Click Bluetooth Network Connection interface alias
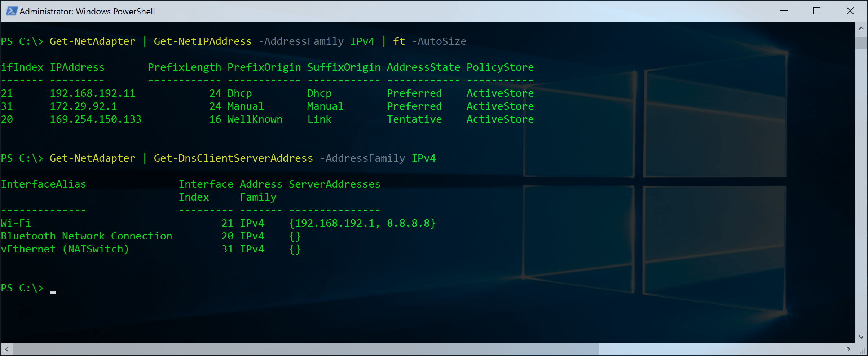Screen dimensions: 868x356 [87, 236]
